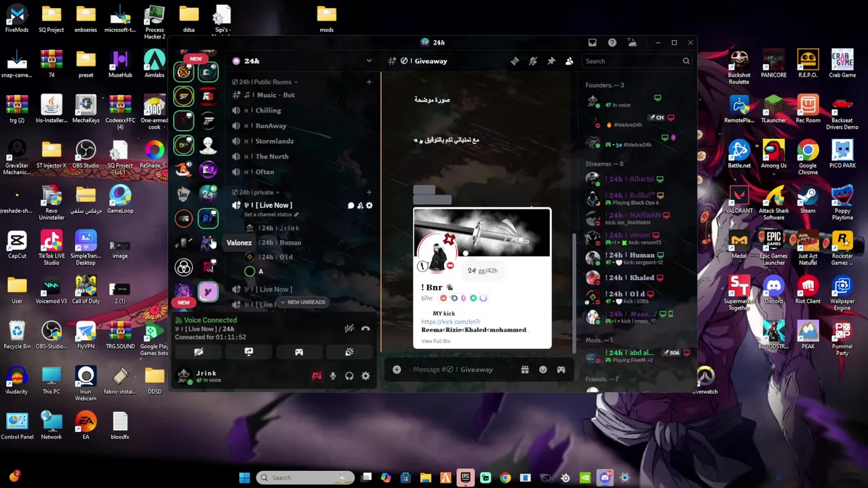Collapse the 24h i Public Rooms category

pos(264,82)
